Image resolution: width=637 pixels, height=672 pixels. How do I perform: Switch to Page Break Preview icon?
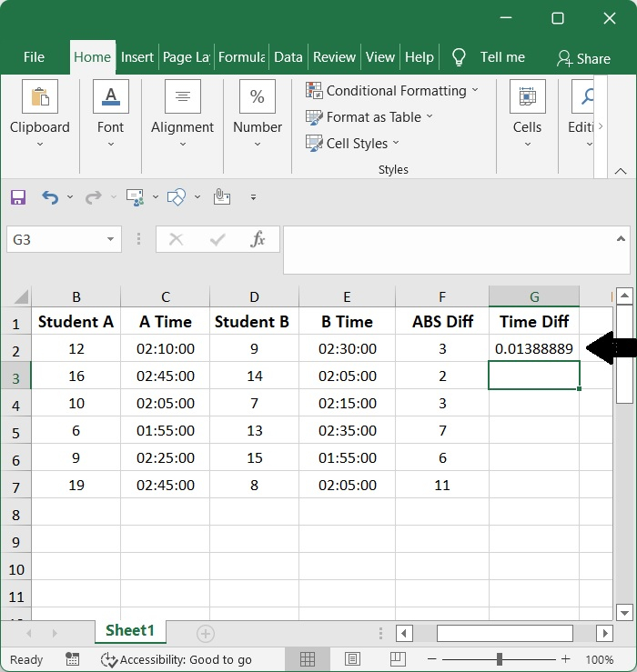[398, 659]
